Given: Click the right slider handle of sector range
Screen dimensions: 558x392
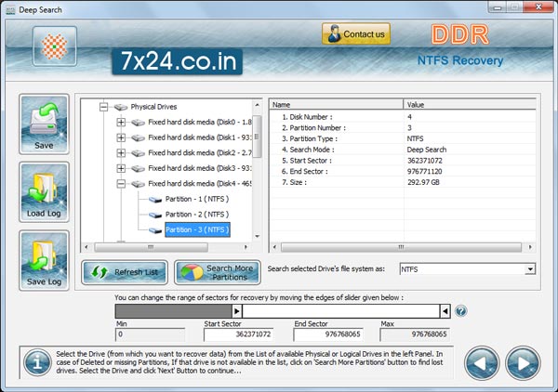Looking at the screenshot, I should click(445, 311).
